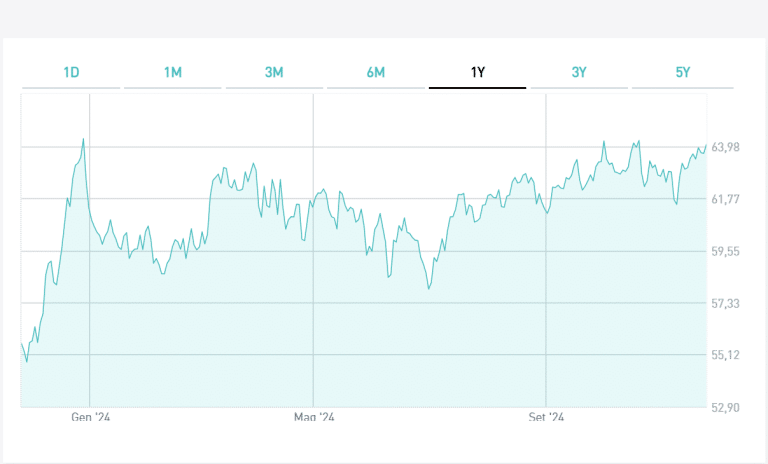Click the latest price point at the line's right end

(x=706, y=145)
